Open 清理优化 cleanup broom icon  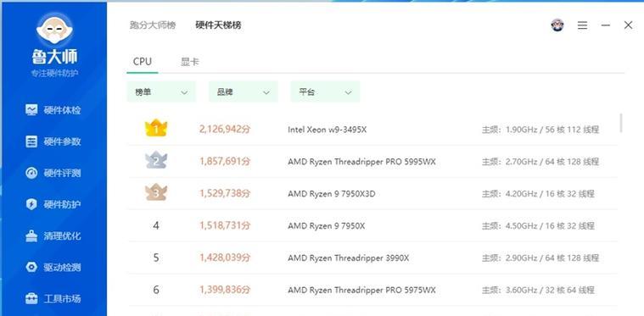coord(31,236)
